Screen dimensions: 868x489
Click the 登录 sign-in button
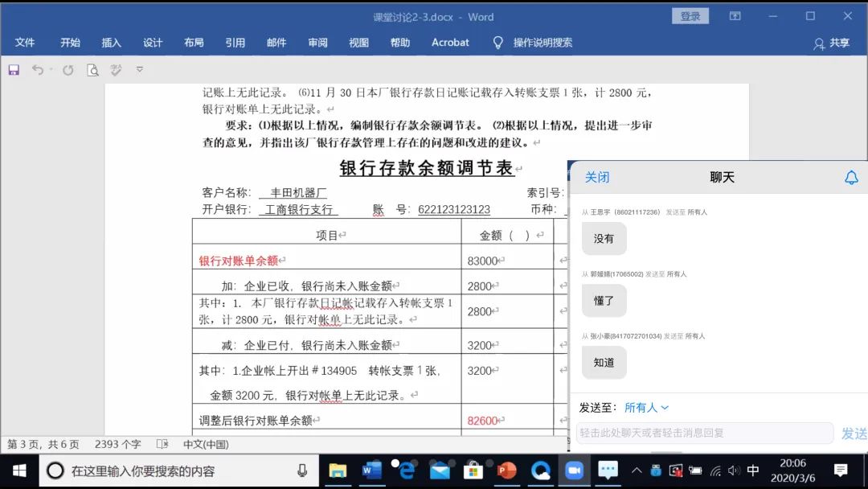pyautogui.click(x=690, y=16)
